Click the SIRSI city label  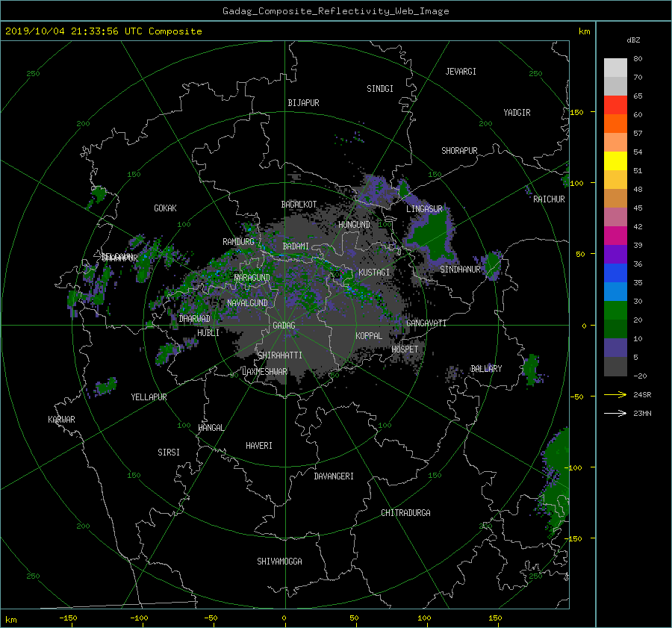point(169,453)
